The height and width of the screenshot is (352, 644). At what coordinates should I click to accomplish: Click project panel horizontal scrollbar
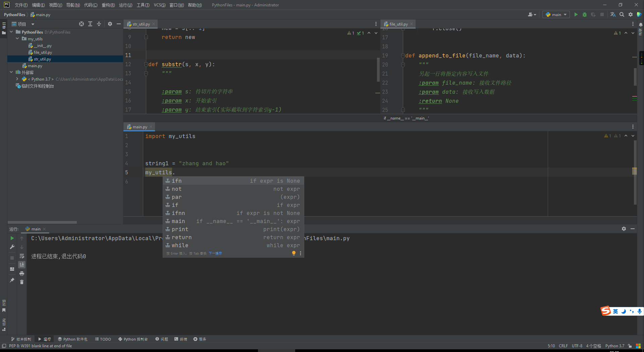pos(42,222)
